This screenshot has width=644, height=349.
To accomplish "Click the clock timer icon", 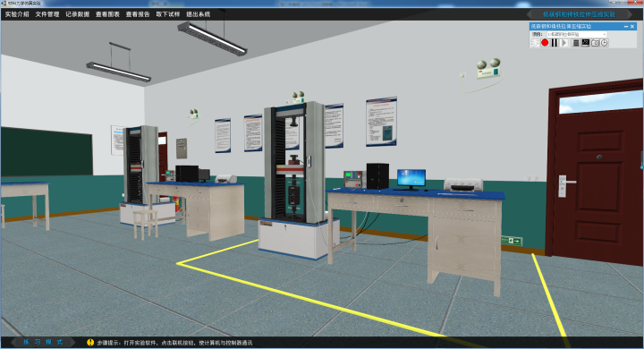I will 605,43.
